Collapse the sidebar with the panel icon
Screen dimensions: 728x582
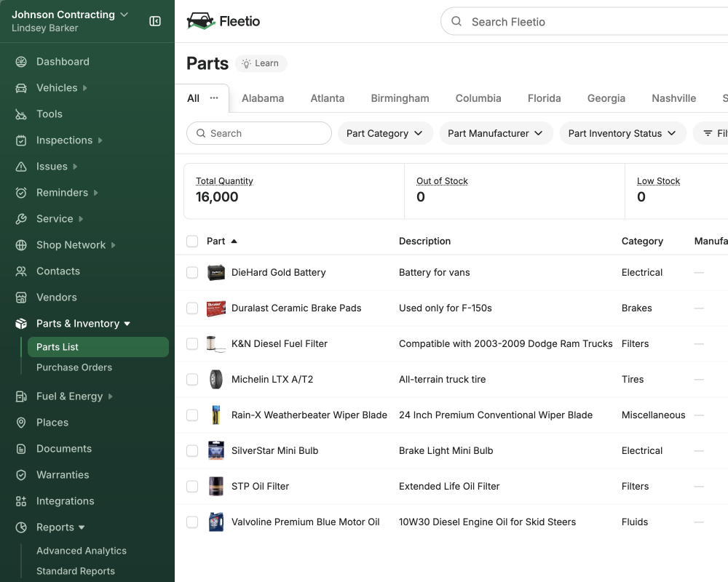tap(155, 21)
